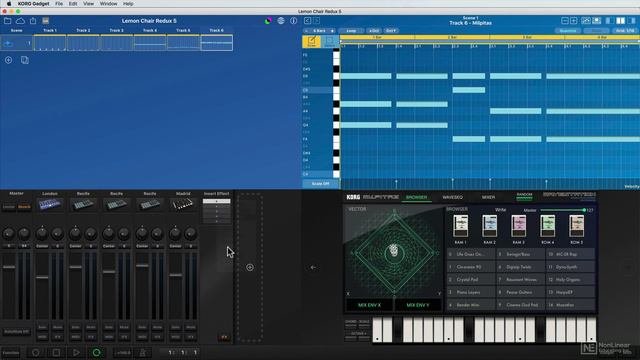Adjust the Master volume slider
The height and width of the screenshot is (360, 640).
[562, 210]
